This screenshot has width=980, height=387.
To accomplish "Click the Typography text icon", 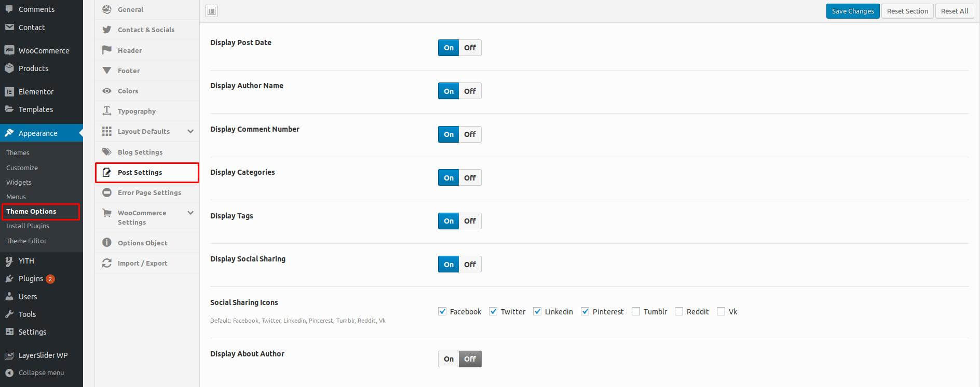I will [x=106, y=110].
